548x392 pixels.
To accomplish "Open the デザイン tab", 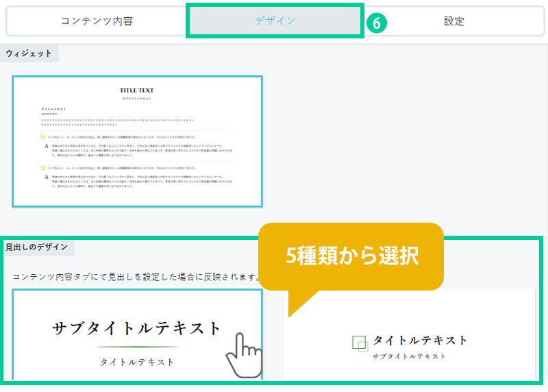I will tap(275, 21).
